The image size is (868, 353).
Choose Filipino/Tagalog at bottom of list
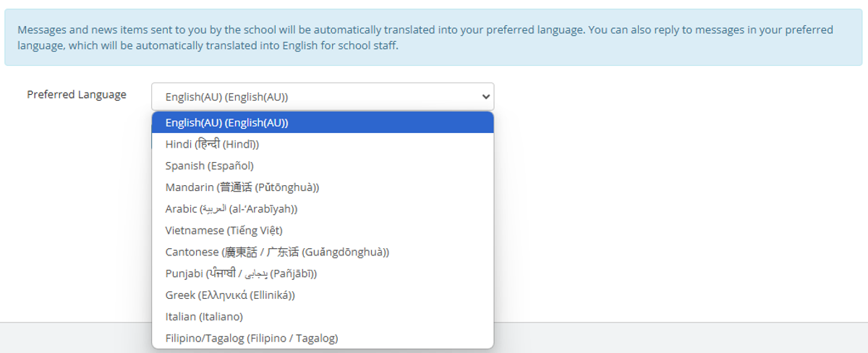(x=323, y=338)
